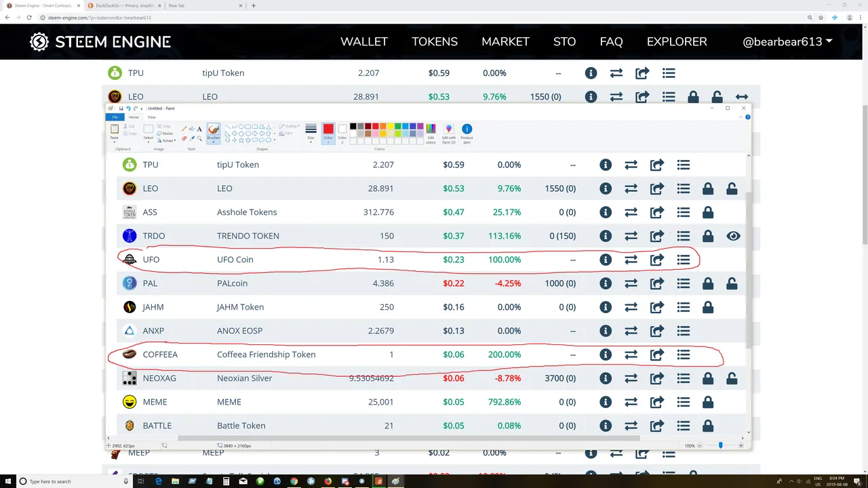Click the Save icon in Paint's quick access toolbar

(121, 108)
